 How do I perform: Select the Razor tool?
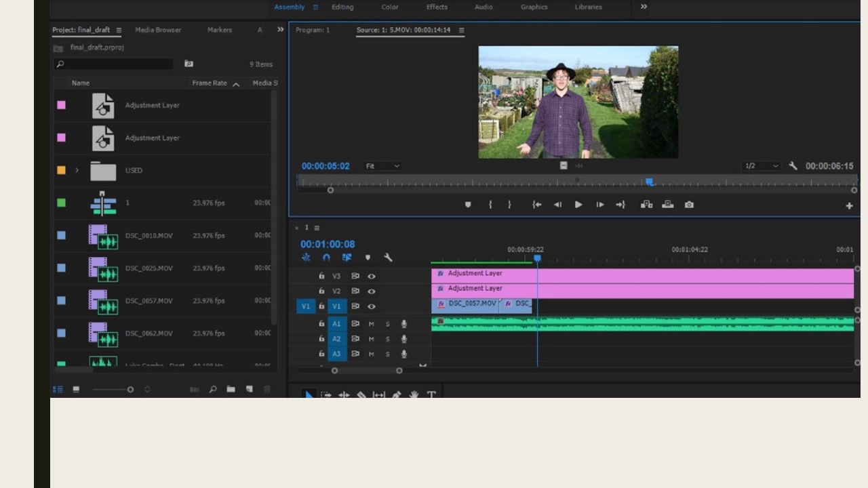click(x=361, y=394)
